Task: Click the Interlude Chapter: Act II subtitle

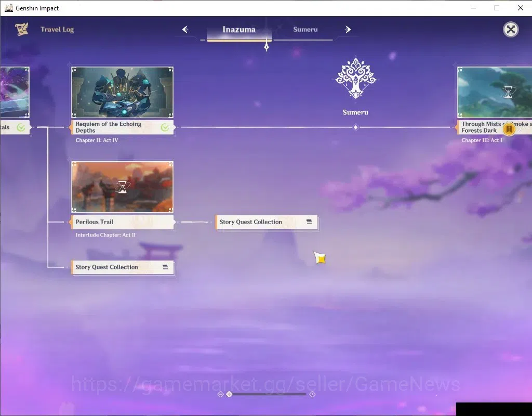Action: [x=105, y=235]
